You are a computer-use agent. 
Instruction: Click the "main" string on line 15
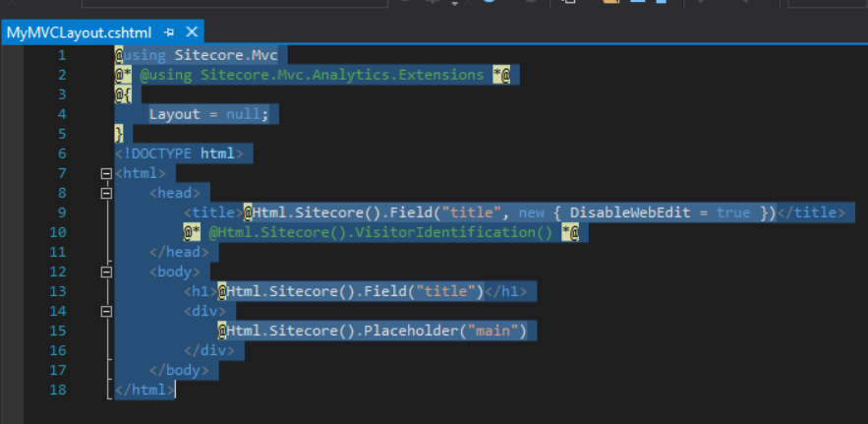(493, 331)
